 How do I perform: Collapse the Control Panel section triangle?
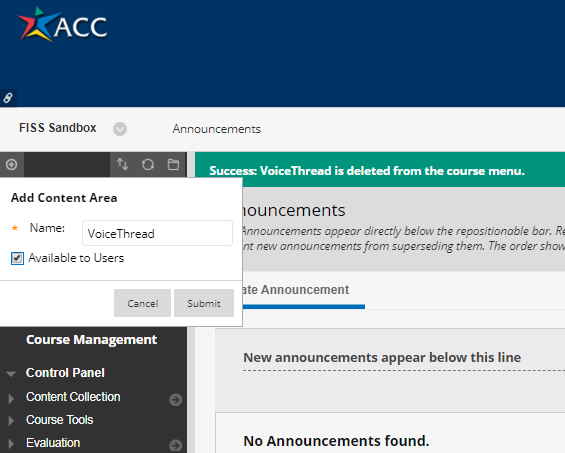11,374
